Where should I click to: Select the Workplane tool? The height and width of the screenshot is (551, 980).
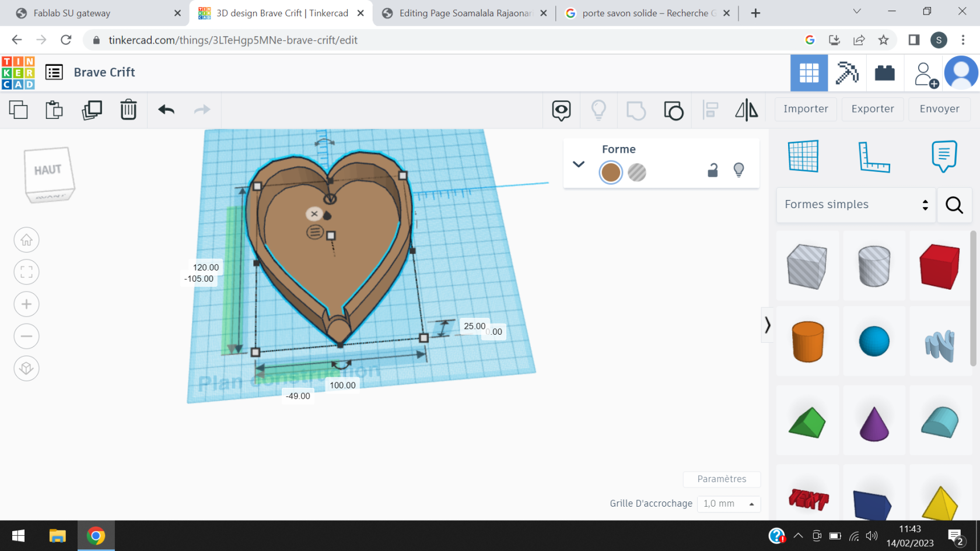(803, 156)
